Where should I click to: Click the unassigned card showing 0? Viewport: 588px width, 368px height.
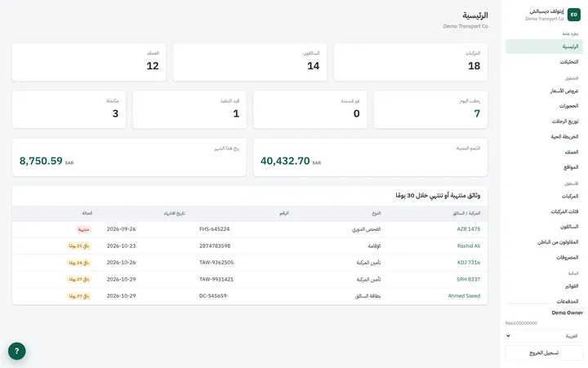(x=310, y=109)
